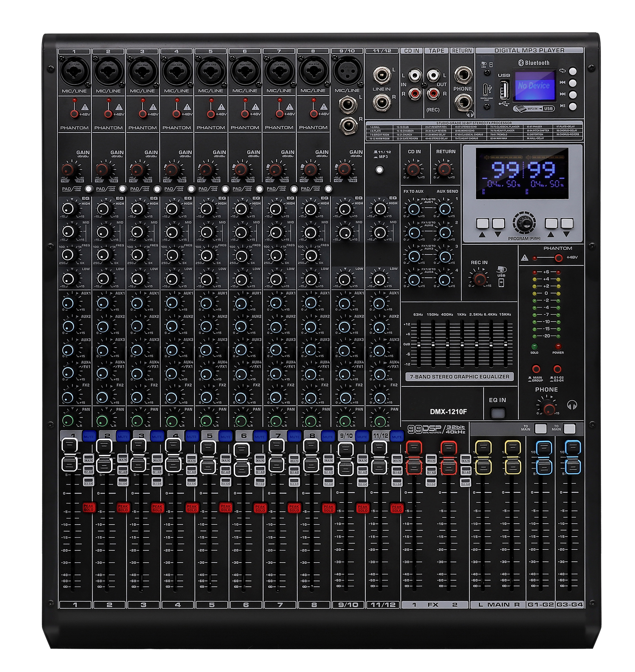Toggle channel 1 +48V phantom power switch
Image resolution: width=635 pixels, height=672 pixels.
(x=74, y=114)
